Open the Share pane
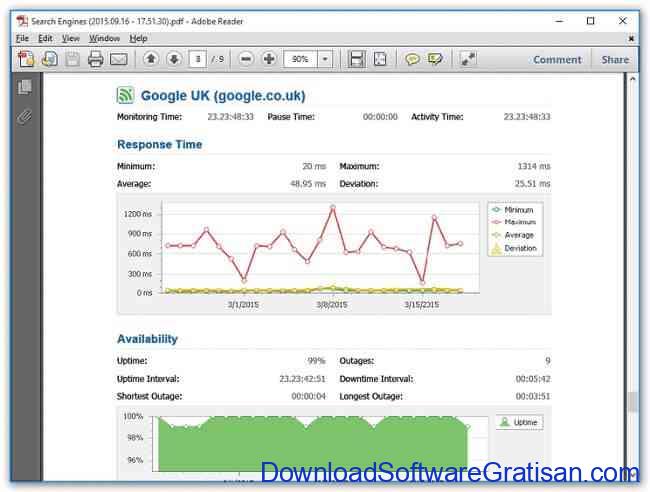The image size is (650, 492). 615,60
